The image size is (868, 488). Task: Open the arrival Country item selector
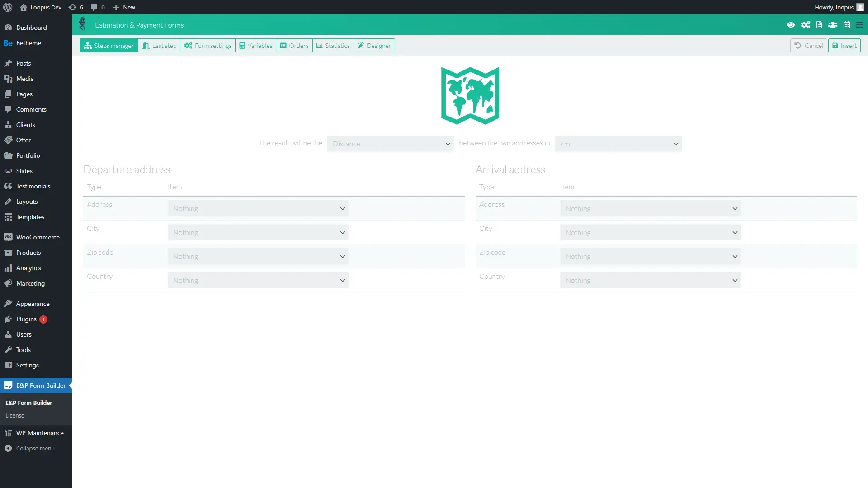coord(650,280)
